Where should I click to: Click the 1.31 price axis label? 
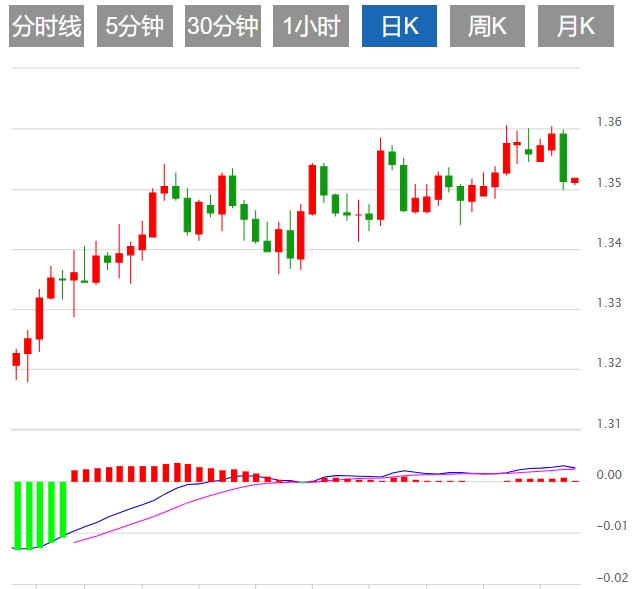click(609, 424)
